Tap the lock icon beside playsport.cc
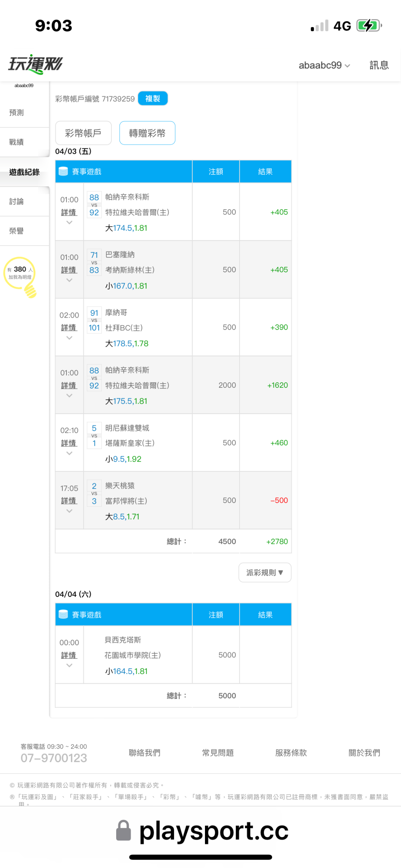This screenshot has width=401, height=868. [x=124, y=830]
